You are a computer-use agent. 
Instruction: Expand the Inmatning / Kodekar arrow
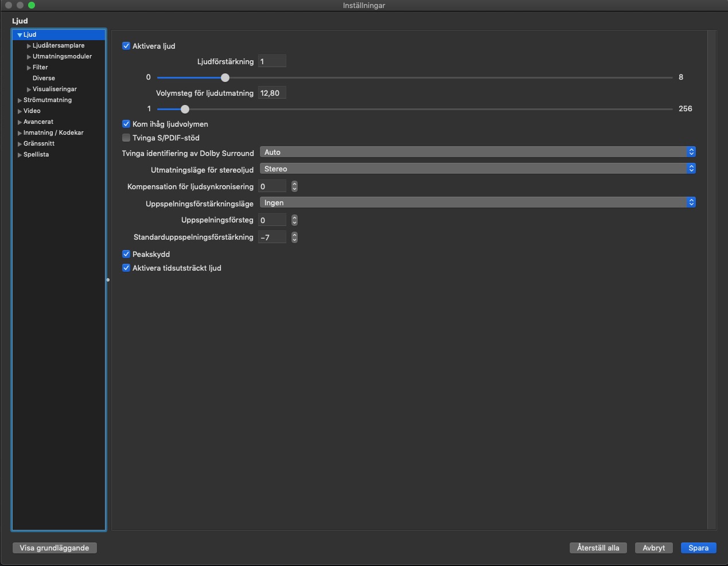(x=20, y=133)
